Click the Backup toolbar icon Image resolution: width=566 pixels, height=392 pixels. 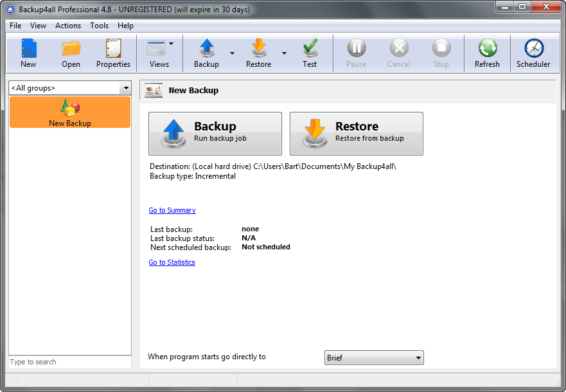coord(207,53)
